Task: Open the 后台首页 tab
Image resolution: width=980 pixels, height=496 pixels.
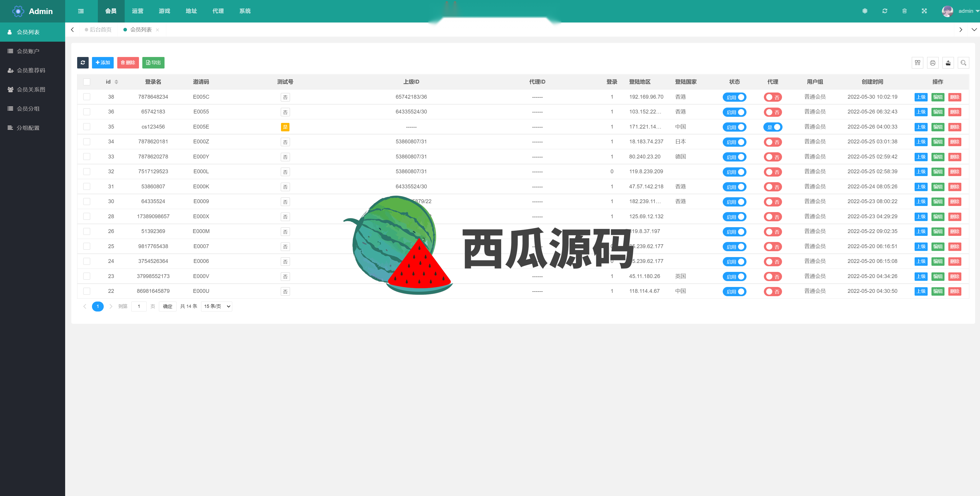Action: 98,30
